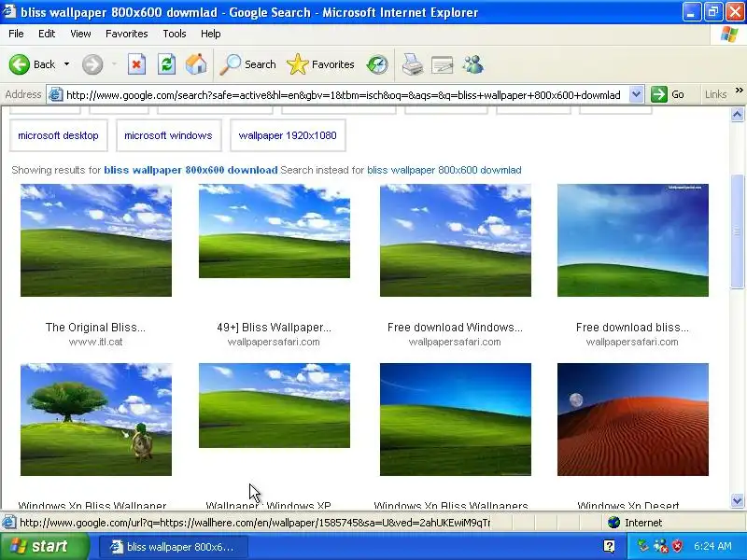Click the microsoft desktop suggestion chip

(x=58, y=135)
